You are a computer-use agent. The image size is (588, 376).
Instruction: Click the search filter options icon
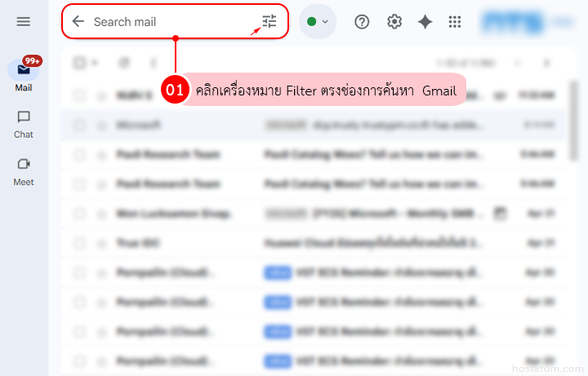click(269, 21)
